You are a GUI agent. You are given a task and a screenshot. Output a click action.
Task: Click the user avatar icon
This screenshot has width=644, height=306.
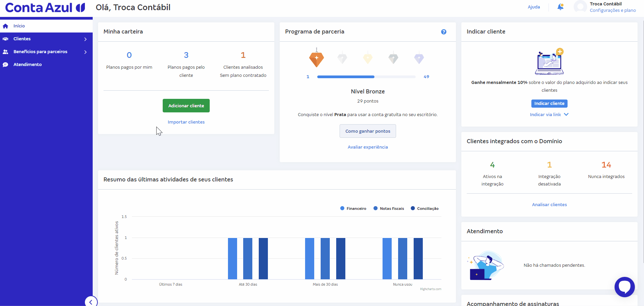pos(580,7)
